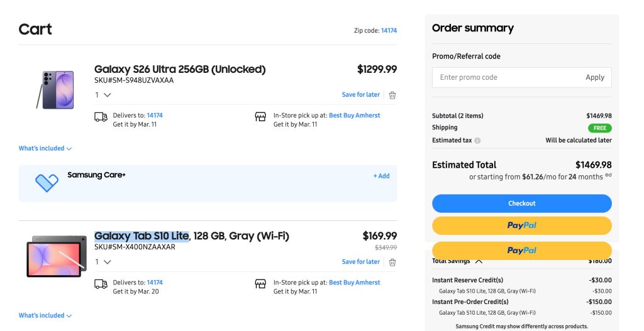Apply the promo code

[594, 78]
